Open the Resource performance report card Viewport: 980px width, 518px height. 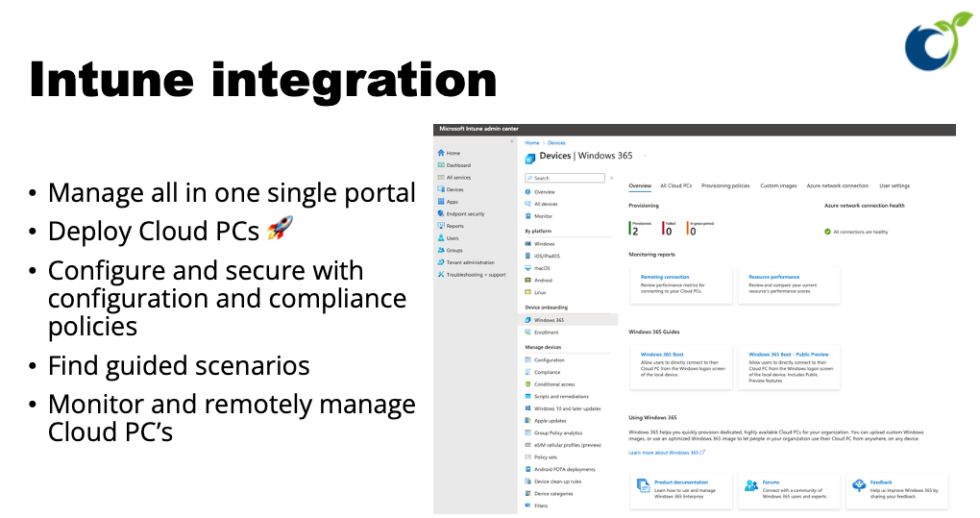789,285
